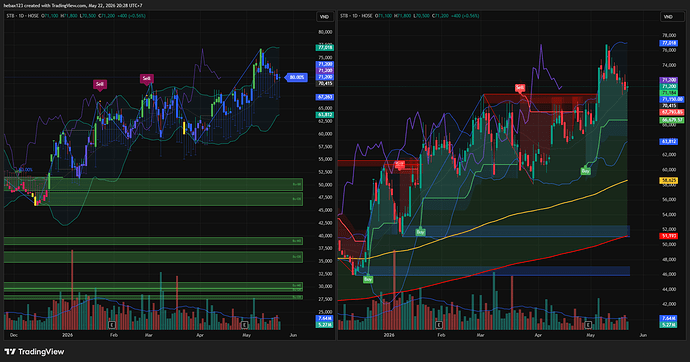The width and height of the screenshot is (690, 362).
Task: Select the blue 77,018 price label, right chart
Action: point(668,43)
